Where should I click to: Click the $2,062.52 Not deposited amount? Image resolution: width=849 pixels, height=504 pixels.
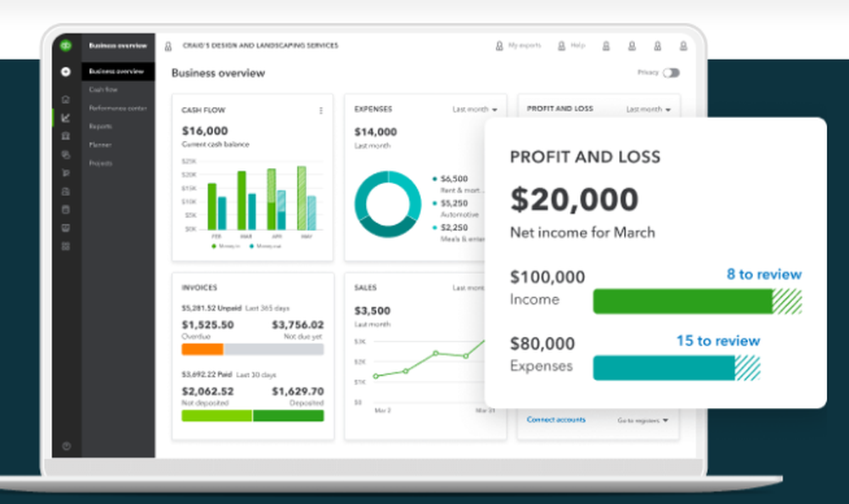[x=208, y=391]
